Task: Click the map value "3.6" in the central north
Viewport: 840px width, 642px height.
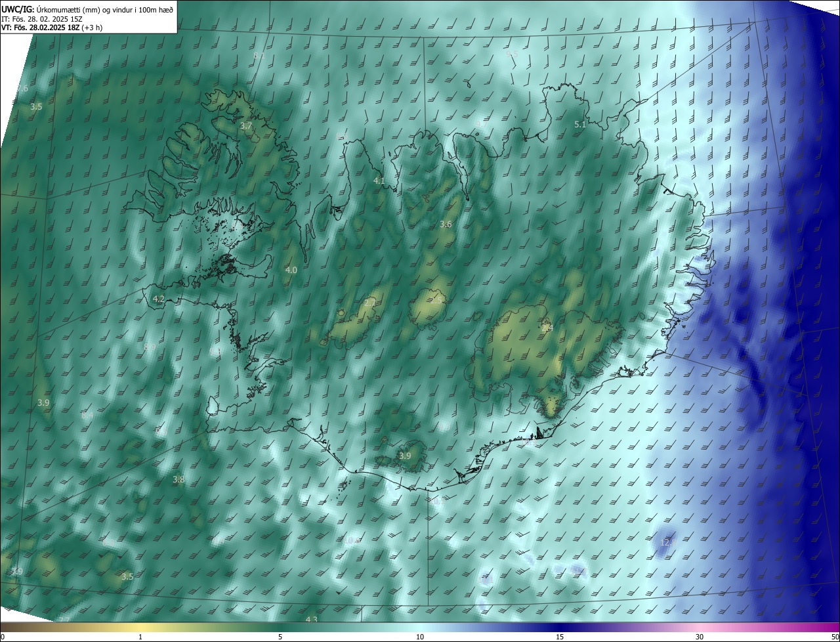Action: point(446,225)
